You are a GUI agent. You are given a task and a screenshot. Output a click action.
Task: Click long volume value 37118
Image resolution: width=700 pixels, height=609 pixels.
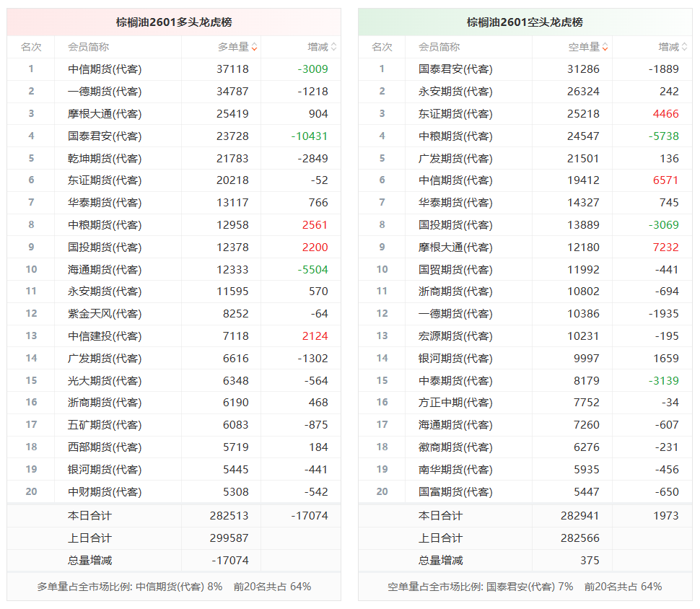pyautogui.click(x=232, y=69)
